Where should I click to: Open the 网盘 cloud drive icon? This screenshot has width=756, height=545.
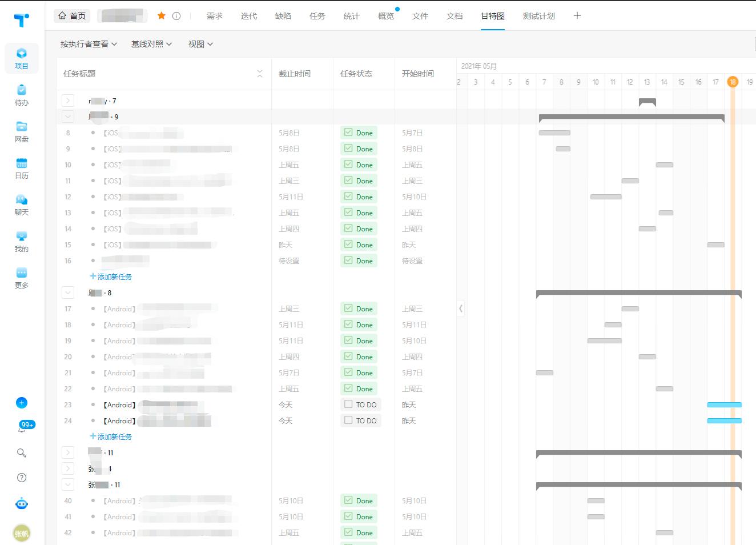point(22,131)
